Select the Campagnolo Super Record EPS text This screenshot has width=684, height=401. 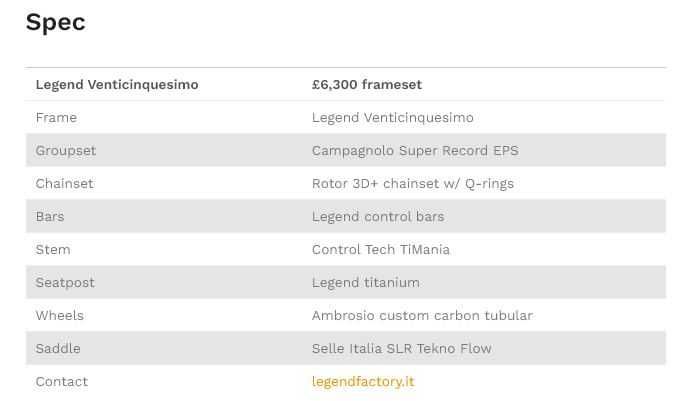coord(415,151)
